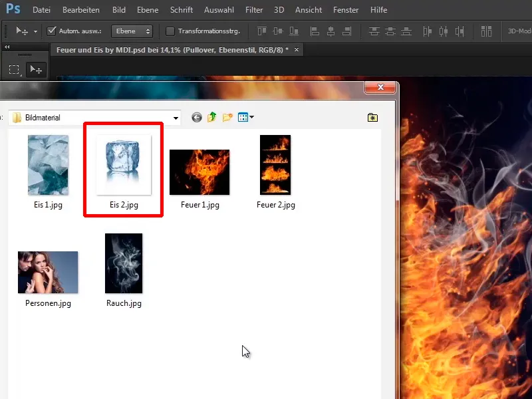The width and height of the screenshot is (532, 399).
Task: Align top edges icon in options bar
Action: coord(262,31)
